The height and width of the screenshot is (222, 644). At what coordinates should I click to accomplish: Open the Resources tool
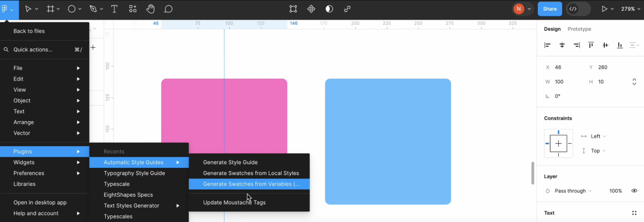(133, 9)
